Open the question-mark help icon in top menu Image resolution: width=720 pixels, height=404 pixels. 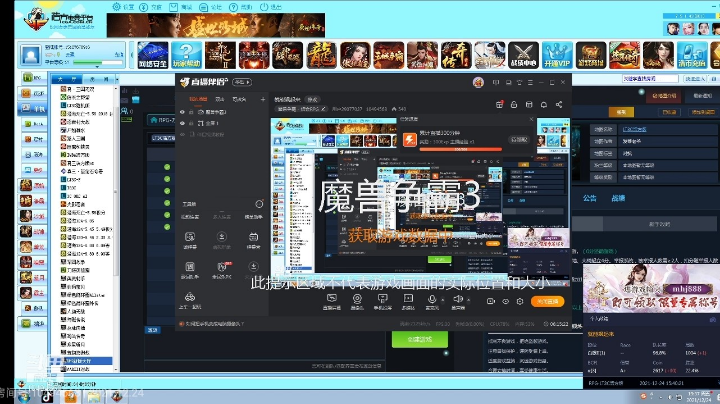click(x=233, y=7)
